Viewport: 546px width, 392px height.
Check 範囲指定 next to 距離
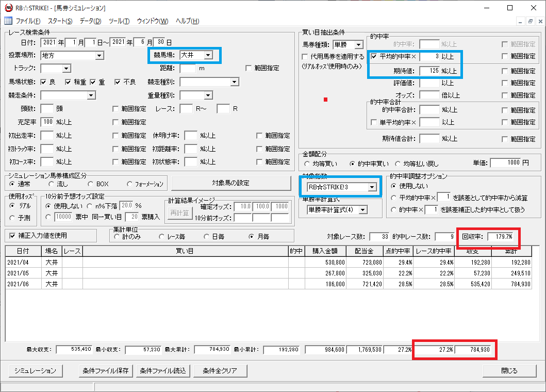[x=249, y=68]
